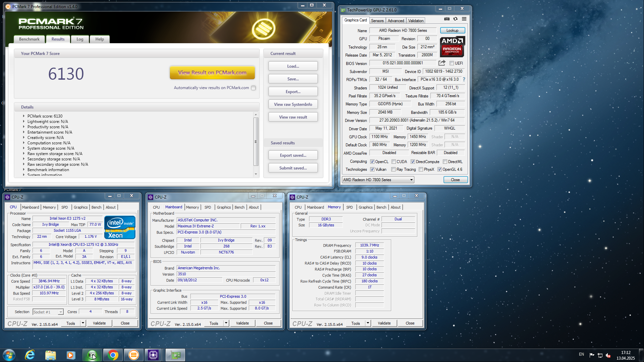Click View raw SystemInfo button

[293, 104]
